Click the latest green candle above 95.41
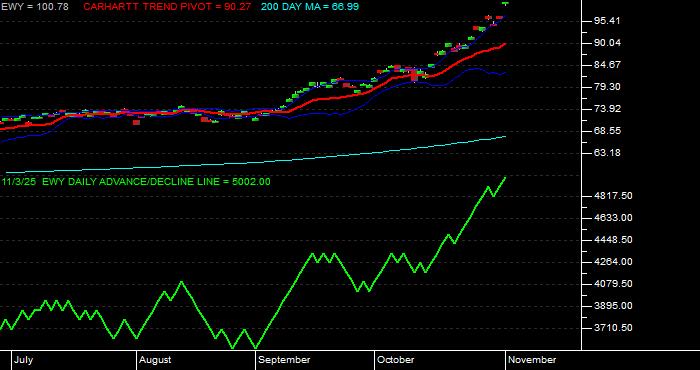 tap(505, 3)
